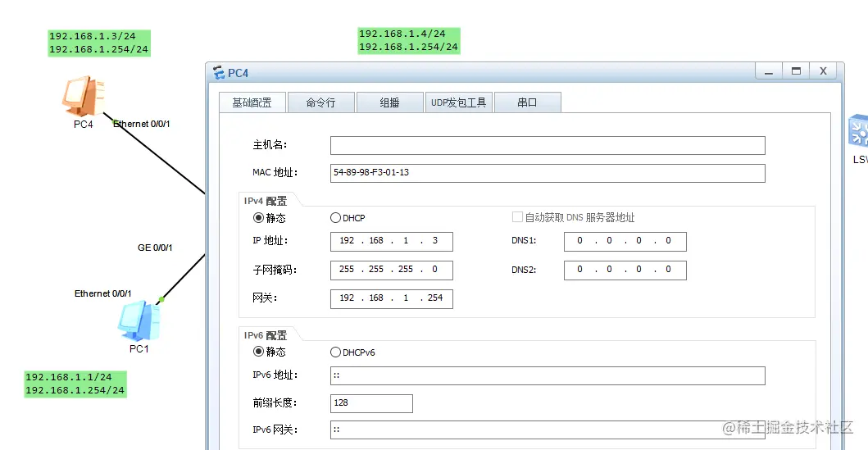The image size is (868, 450).
Task: Click the GE 0/0/1 port label
Action: [155, 248]
